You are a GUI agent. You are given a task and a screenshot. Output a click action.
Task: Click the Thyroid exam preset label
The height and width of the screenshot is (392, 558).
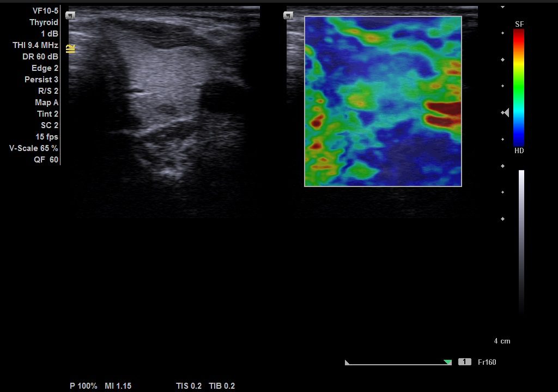coord(44,22)
